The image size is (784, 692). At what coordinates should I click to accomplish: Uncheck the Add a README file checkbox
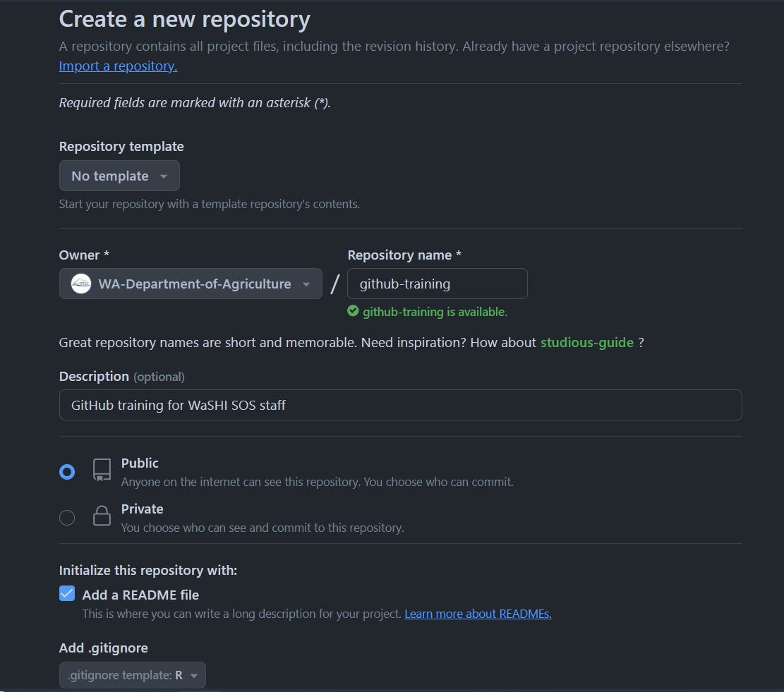click(x=67, y=593)
